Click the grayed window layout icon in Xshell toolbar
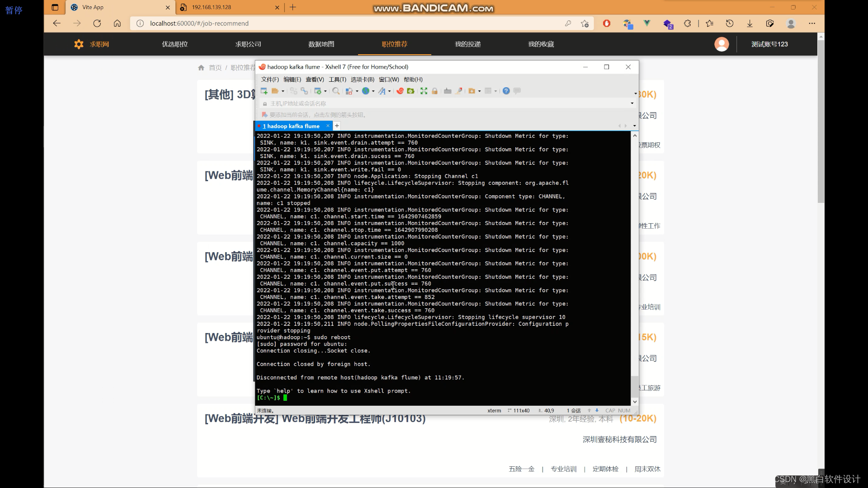 click(x=488, y=91)
